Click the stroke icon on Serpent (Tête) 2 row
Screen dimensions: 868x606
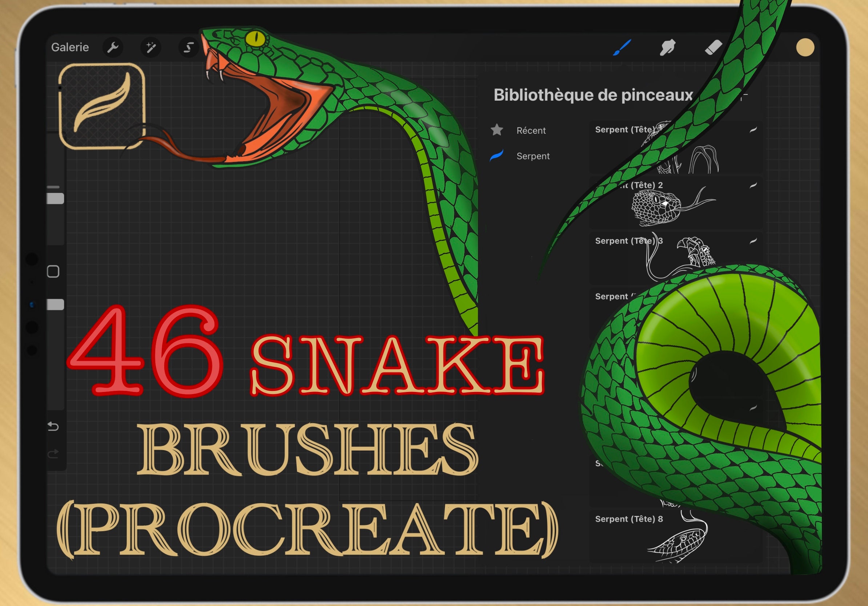(753, 185)
